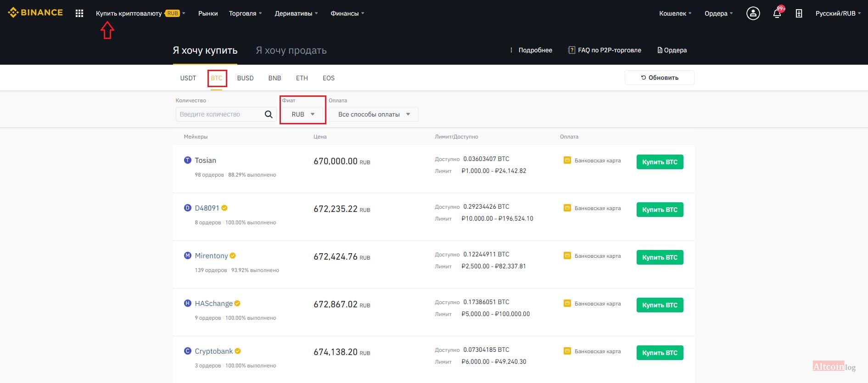Click the search magnifier in quantity field
Screen dimensions: 868x383
[x=269, y=114]
